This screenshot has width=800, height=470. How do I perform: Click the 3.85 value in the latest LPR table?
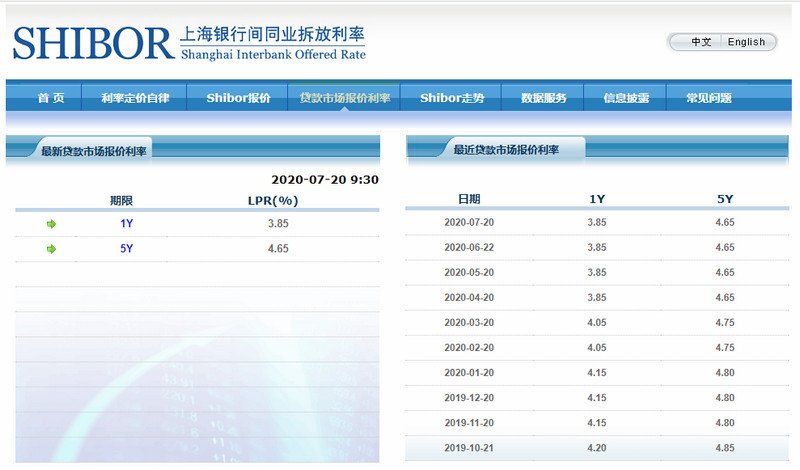pyautogui.click(x=279, y=224)
